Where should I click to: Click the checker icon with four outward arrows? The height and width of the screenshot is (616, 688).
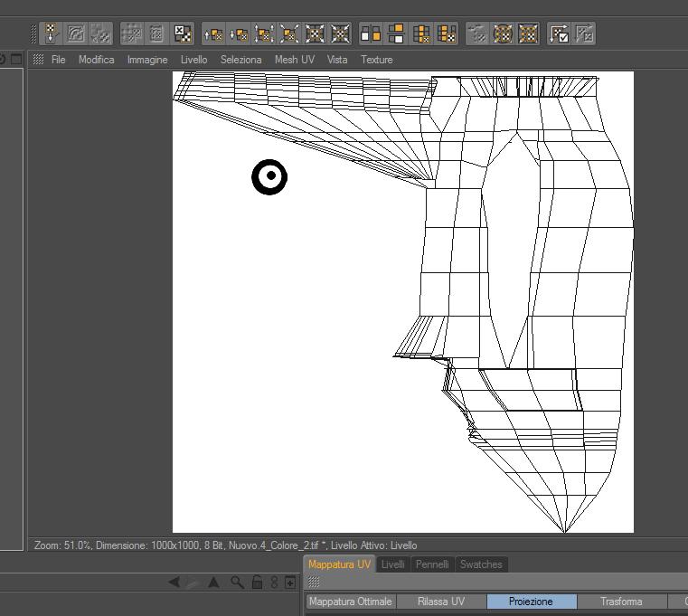click(x=340, y=33)
